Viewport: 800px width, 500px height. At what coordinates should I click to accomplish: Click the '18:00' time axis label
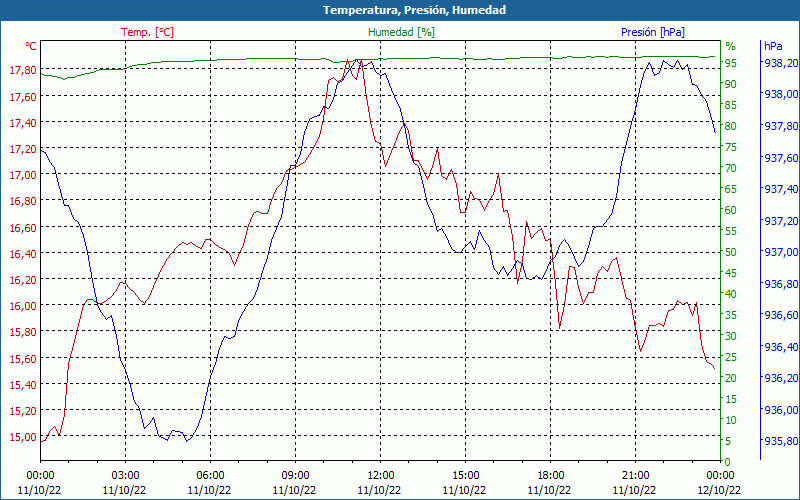551,476
